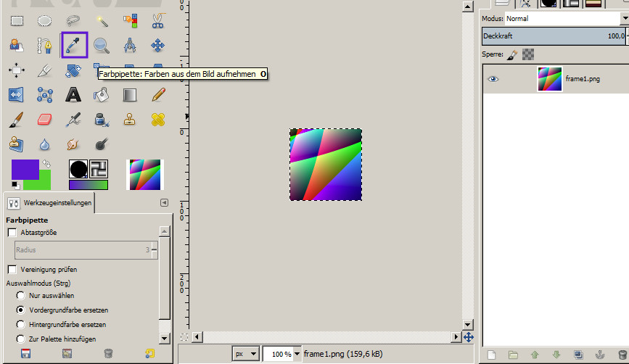
Task: Activate the Dodge/Burn tool
Action: coord(102,144)
